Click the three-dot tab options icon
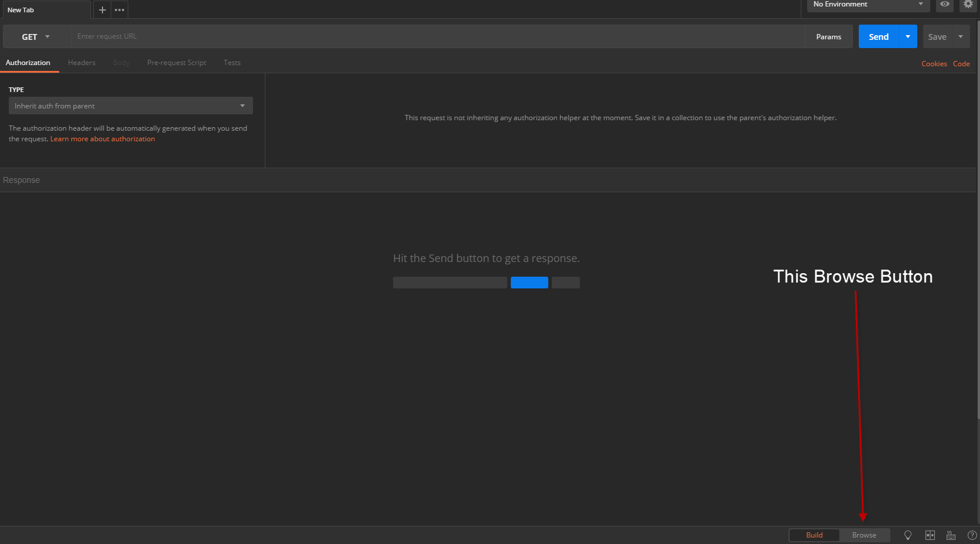This screenshot has width=980, height=544. [x=119, y=9]
